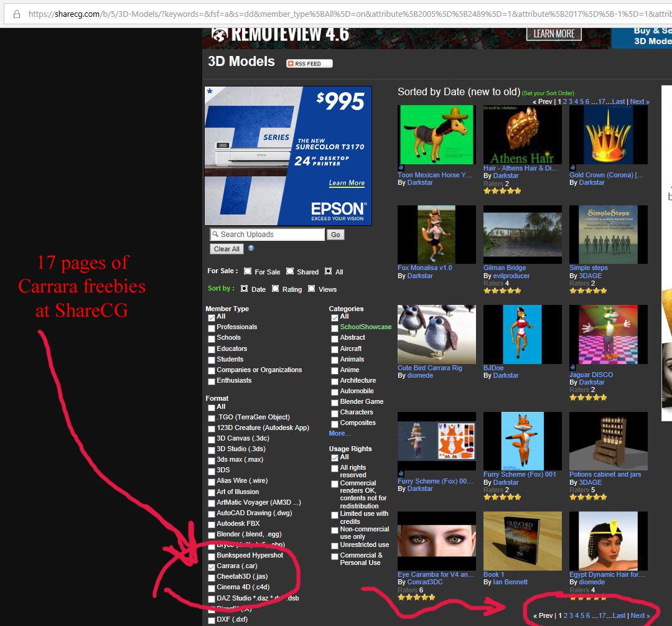Click the magnifier icon in Search Uploads
Image resolution: width=672 pixels, height=626 pixels.
(215, 235)
